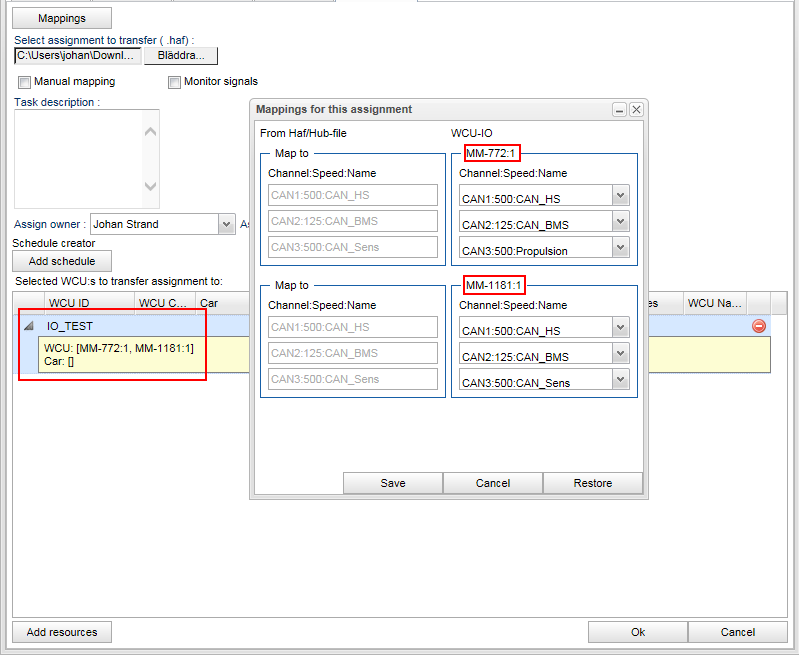The width and height of the screenshot is (799, 655).
Task: Restore the default mappings
Action: (x=592, y=483)
